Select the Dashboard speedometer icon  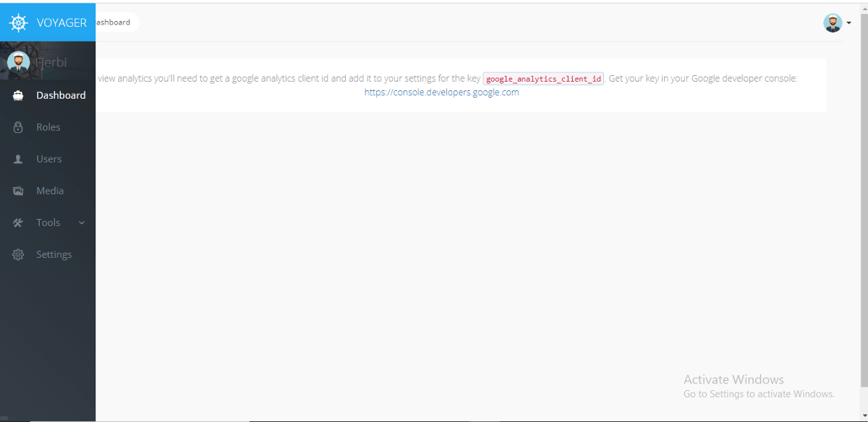coord(17,95)
